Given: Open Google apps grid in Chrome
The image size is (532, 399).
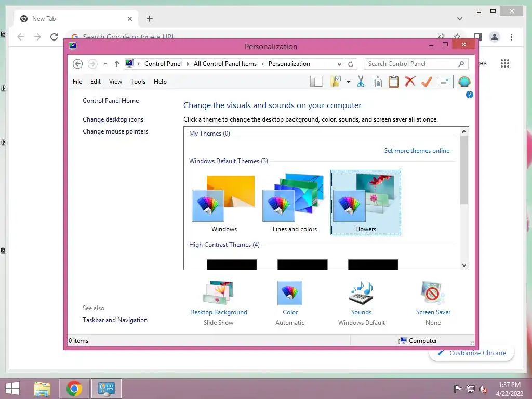Looking at the screenshot, I should click(505, 63).
